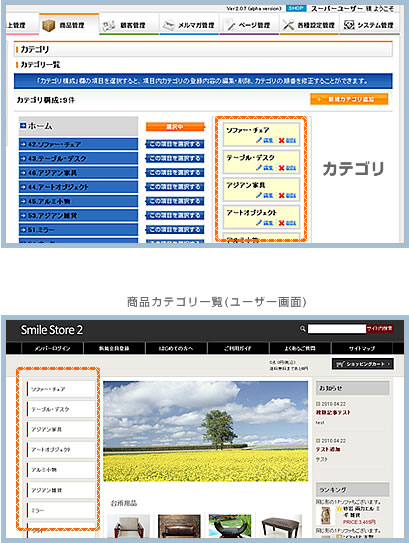The height and width of the screenshot is (543, 409).
Task: Click the ページ管理 pencil icon
Action: (230, 25)
